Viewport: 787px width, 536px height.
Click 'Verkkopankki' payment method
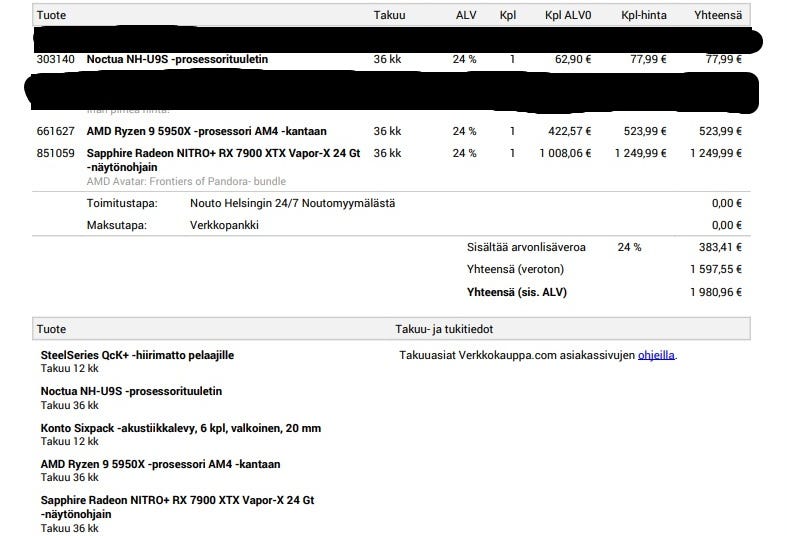[224, 225]
